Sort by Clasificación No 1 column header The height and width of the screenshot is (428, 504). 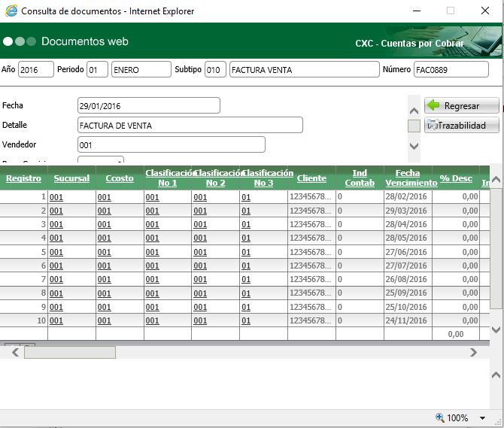click(168, 178)
